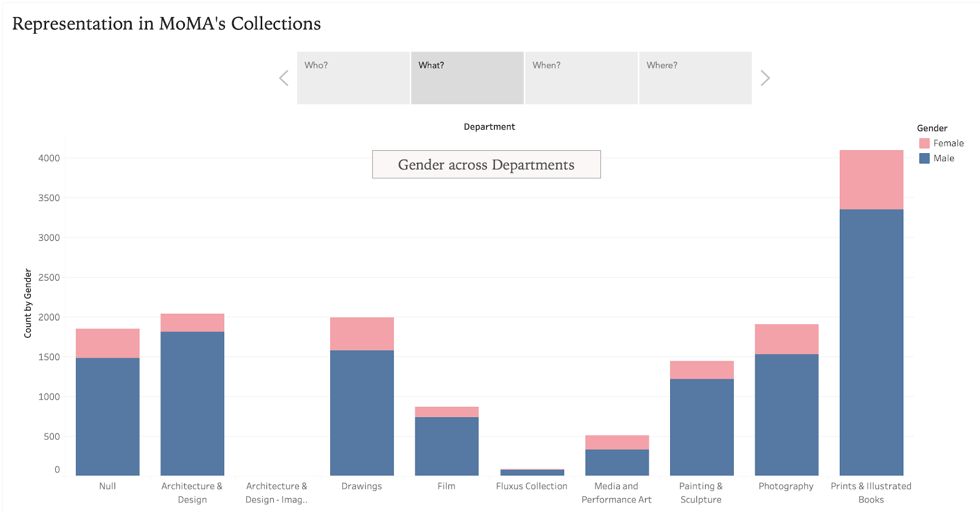
Task: Click the Gender across Departments caption box
Action: [x=486, y=164]
